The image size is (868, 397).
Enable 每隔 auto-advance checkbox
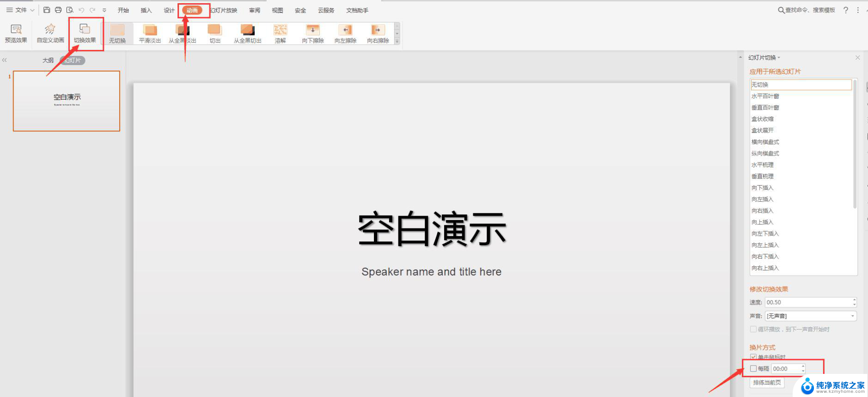click(x=753, y=369)
